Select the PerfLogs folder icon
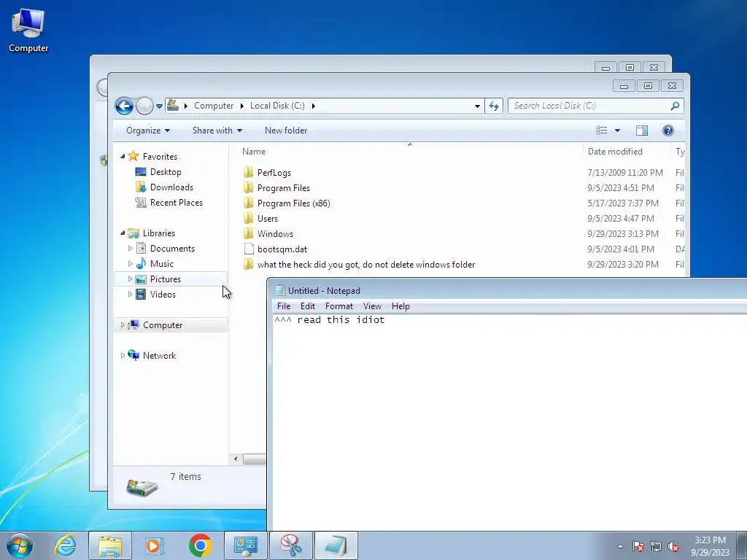 (248, 172)
